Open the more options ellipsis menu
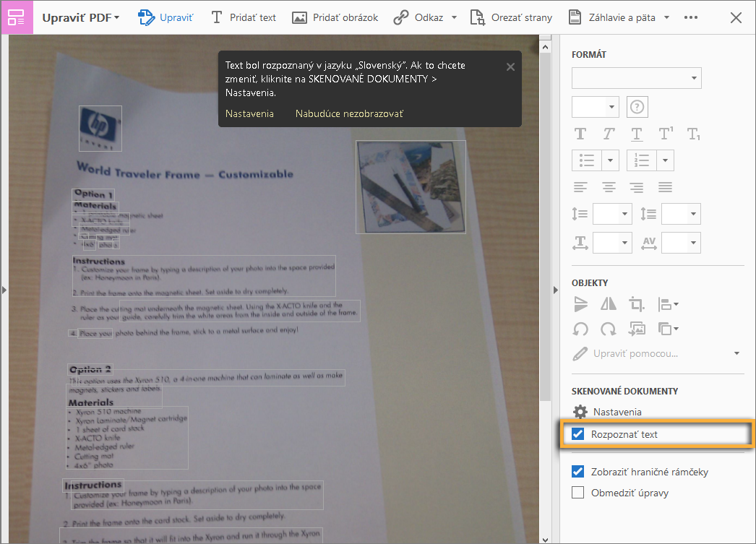This screenshot has height=544, width=756. 690,18
